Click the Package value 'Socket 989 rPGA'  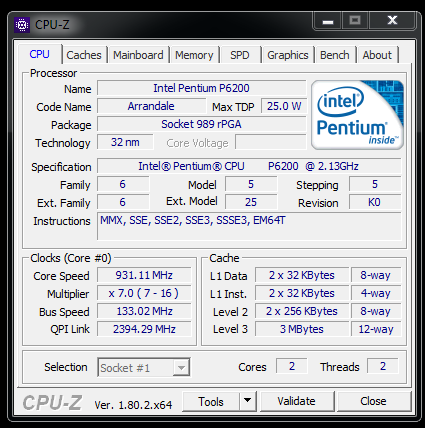point(201,124)
